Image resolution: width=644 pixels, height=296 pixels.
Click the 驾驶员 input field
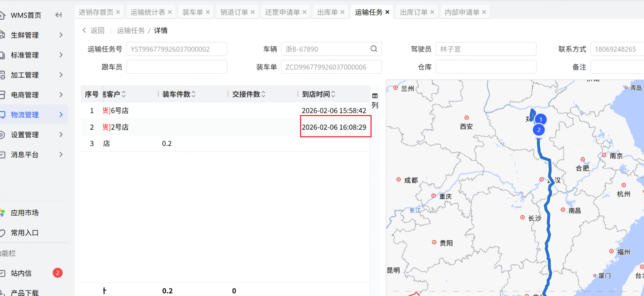(x=486, y=49)
